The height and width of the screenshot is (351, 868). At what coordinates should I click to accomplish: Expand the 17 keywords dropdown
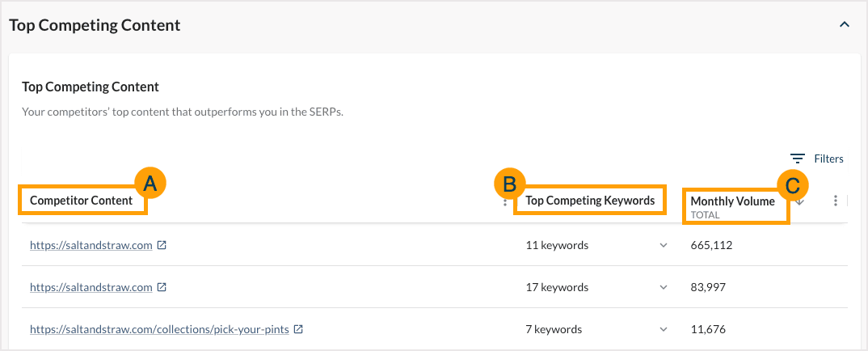pos(664,287)
